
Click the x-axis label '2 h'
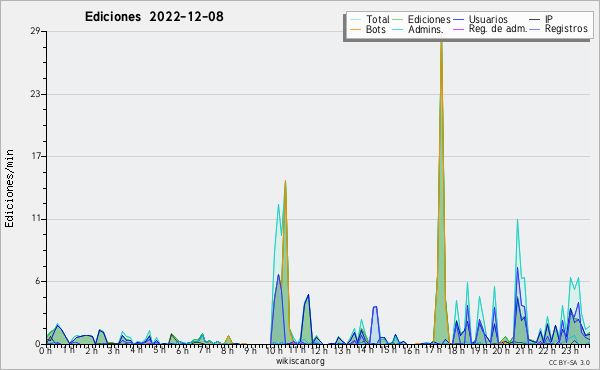(x=91, y=351)
